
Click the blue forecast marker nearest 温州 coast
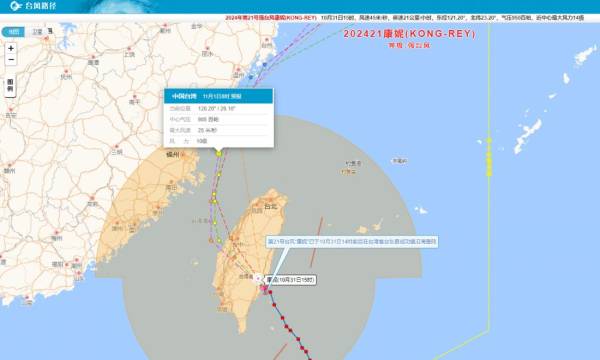[251, 77]
